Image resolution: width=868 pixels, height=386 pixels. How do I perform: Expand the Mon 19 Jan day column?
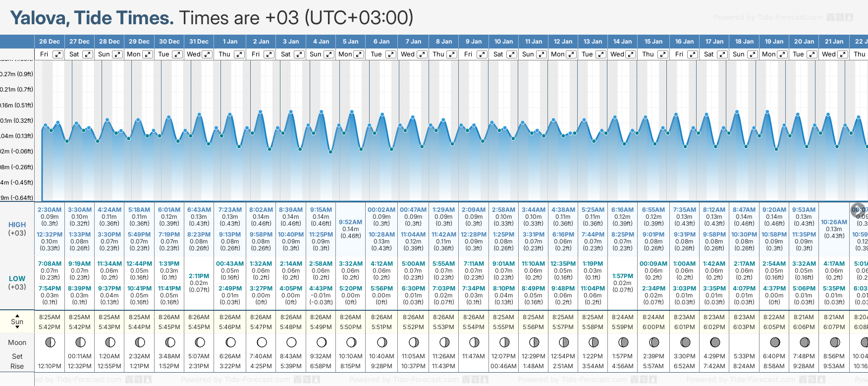click(782, 54)
